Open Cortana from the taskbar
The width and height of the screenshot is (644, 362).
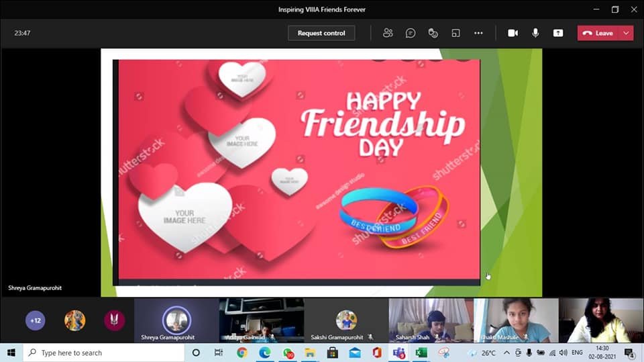click(x=196, y=353)
